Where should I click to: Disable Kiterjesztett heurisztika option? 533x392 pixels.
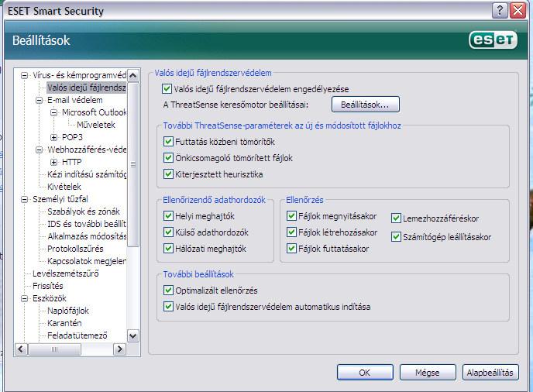click(x=168, y=174)
